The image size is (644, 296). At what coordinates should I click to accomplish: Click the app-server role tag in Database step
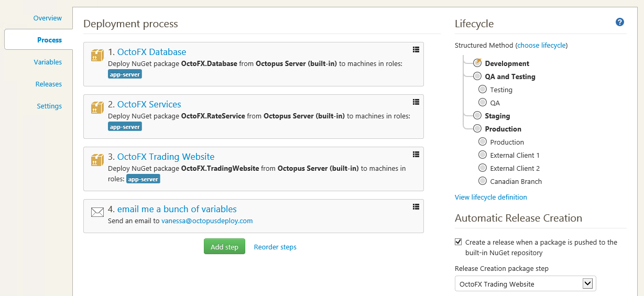pyautogui.click(x=125, y=74)
